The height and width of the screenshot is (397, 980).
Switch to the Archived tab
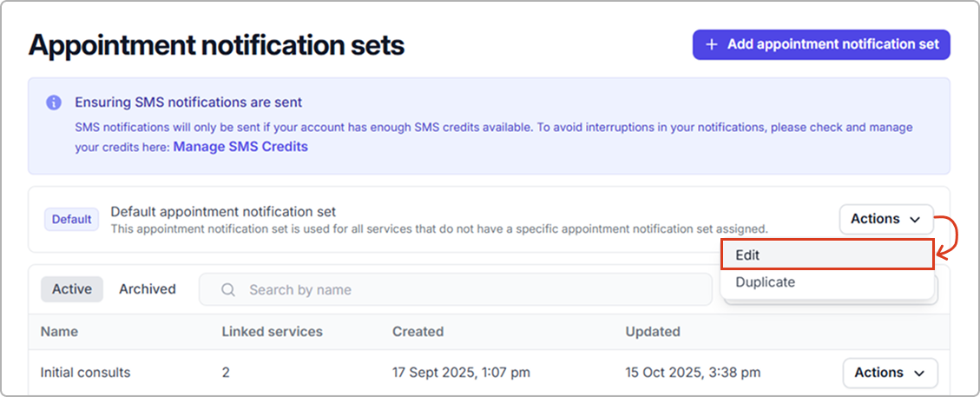[148, 289]
